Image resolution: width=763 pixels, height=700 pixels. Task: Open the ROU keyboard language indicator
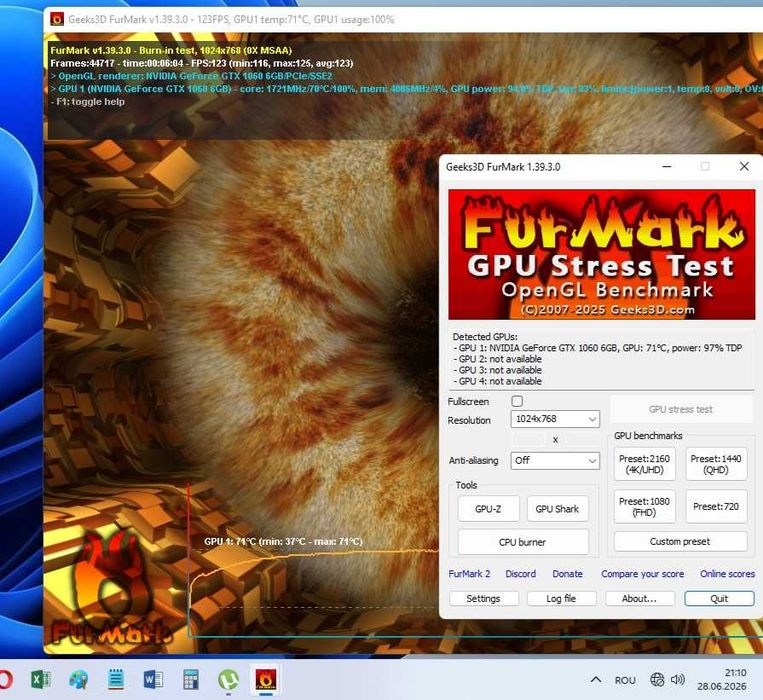point(625,680)
